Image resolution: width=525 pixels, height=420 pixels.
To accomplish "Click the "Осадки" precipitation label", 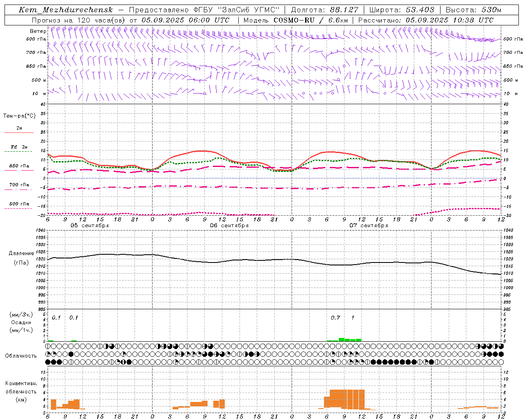I will pos(21,322).
